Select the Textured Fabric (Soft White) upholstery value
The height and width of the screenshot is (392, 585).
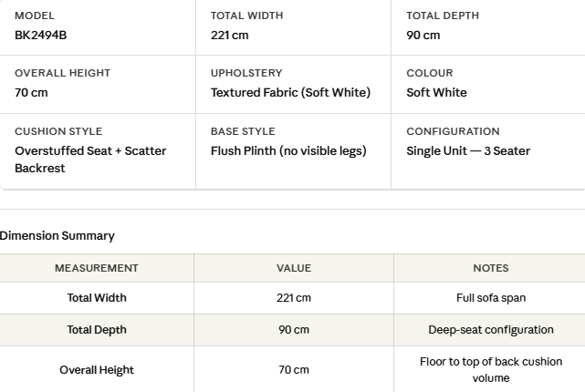[x=290, y=92]
